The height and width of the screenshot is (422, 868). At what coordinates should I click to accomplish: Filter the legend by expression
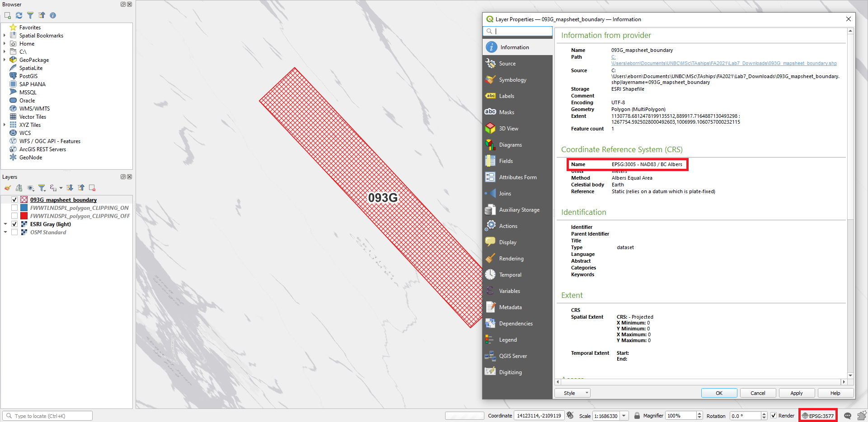pos(53,188)
